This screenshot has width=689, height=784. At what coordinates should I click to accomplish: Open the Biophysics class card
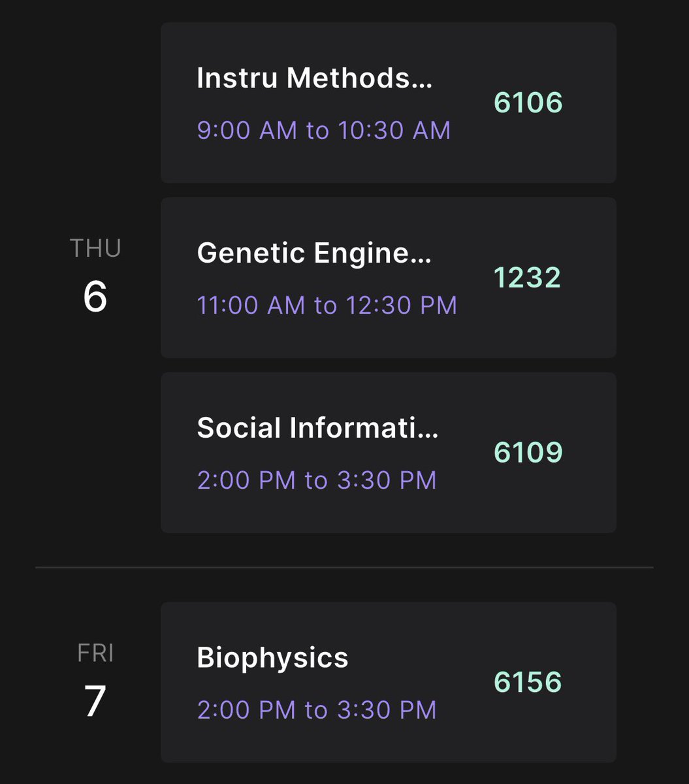(389, 682)
